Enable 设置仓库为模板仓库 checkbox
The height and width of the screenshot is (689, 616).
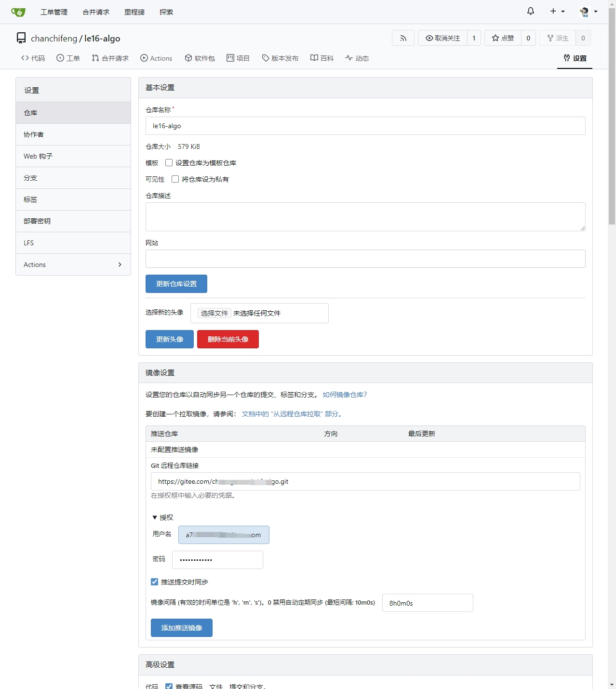pos(169,163)
